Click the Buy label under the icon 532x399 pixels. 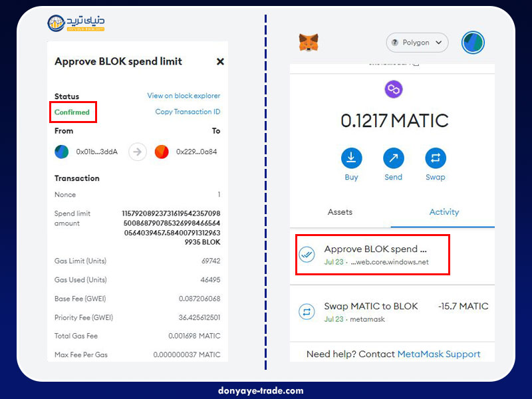[351, 177]
